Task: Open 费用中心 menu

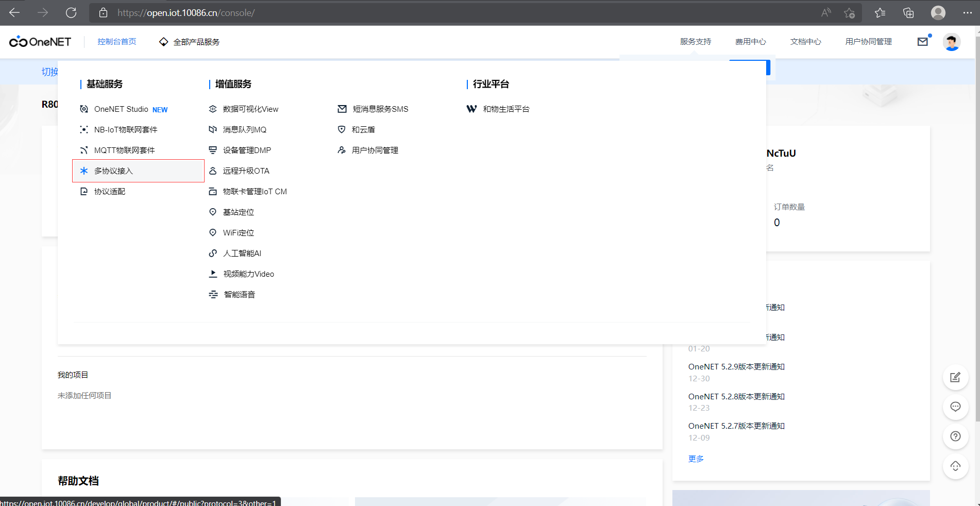Action: point(751,42)
